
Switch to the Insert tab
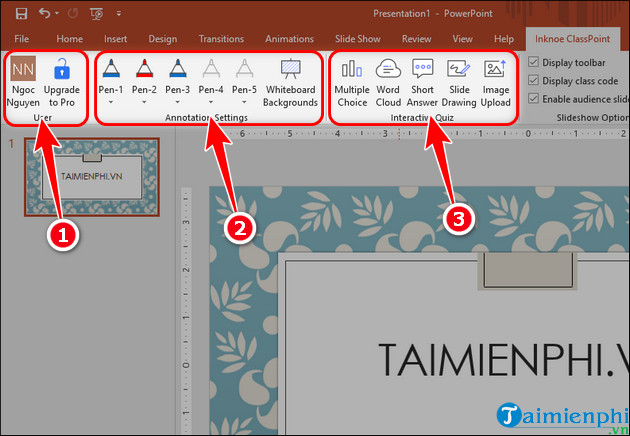point(115,39)
